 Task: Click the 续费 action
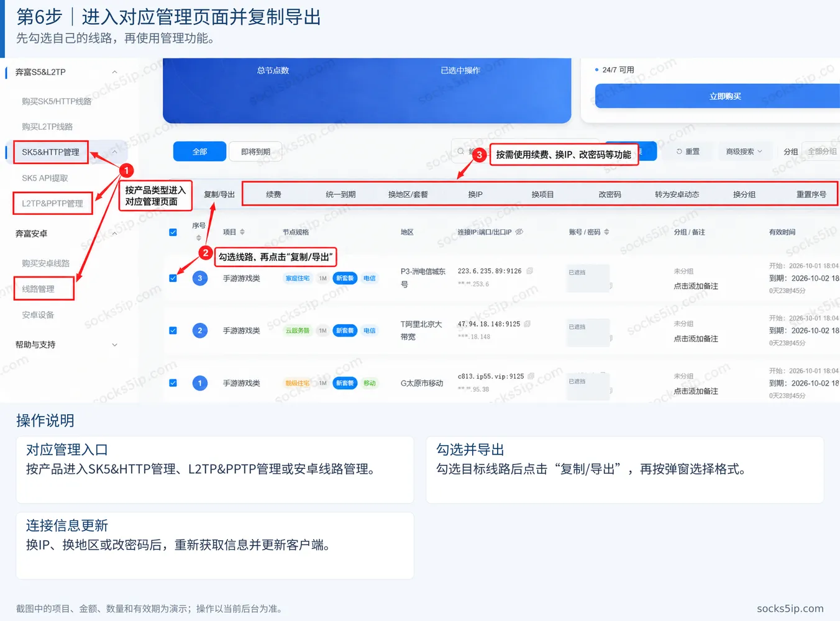coord(273,194)
